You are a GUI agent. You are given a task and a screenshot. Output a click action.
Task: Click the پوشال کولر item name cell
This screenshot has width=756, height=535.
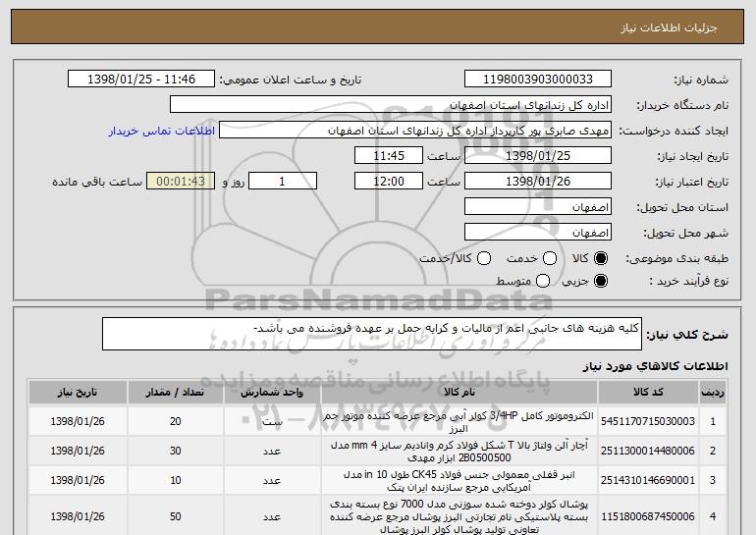[x=459, y=516]
